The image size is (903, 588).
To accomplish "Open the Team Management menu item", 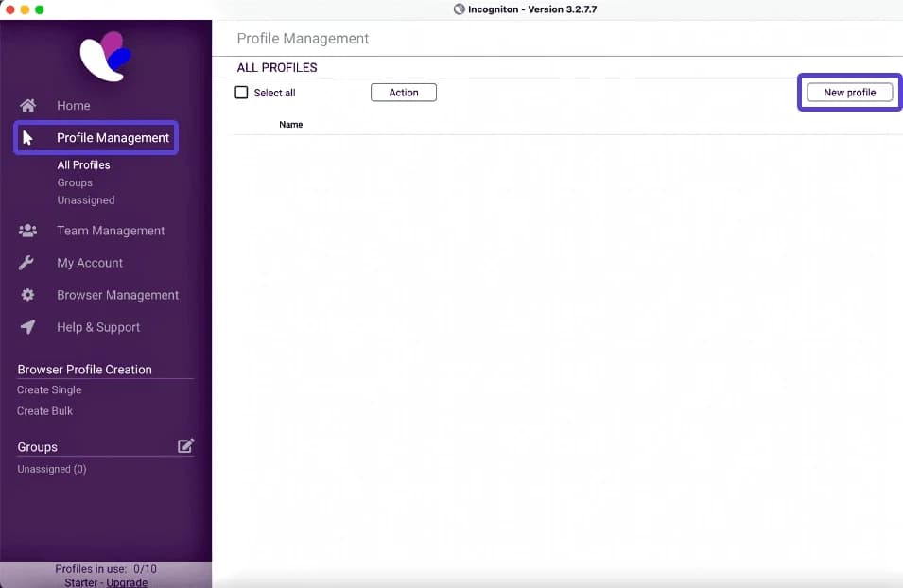I will [x=111, y=231].
